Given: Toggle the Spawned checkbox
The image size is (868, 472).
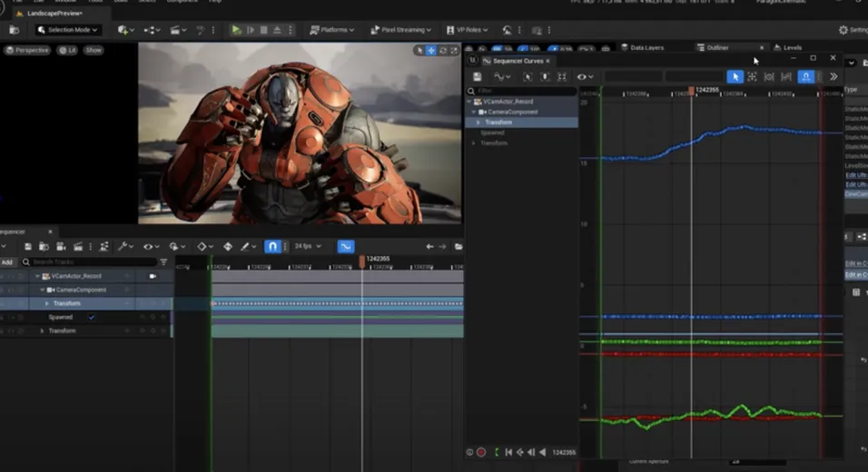Looking at the screenshot, I should [92, 317].
